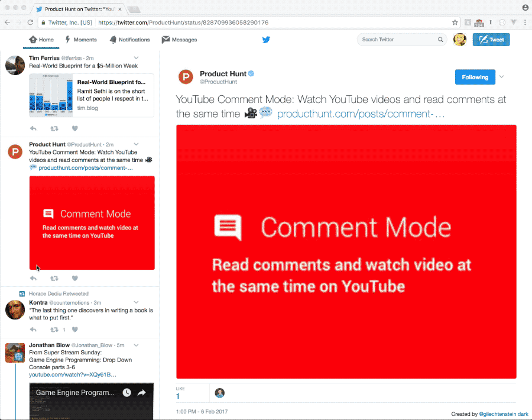Toggle the Following button for Product Hunt
This screenshot has width=532, height=420.
(x=475, y=77)
